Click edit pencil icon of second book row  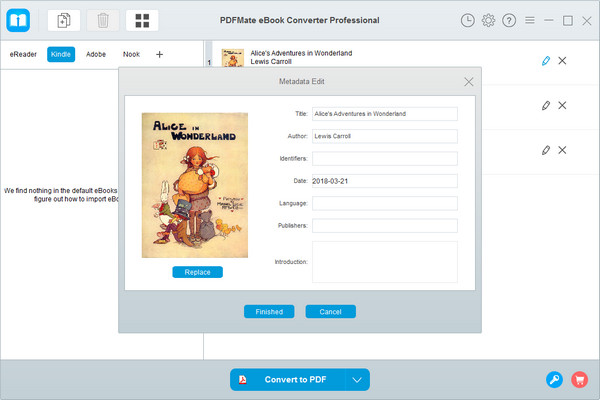click(546, 105)
